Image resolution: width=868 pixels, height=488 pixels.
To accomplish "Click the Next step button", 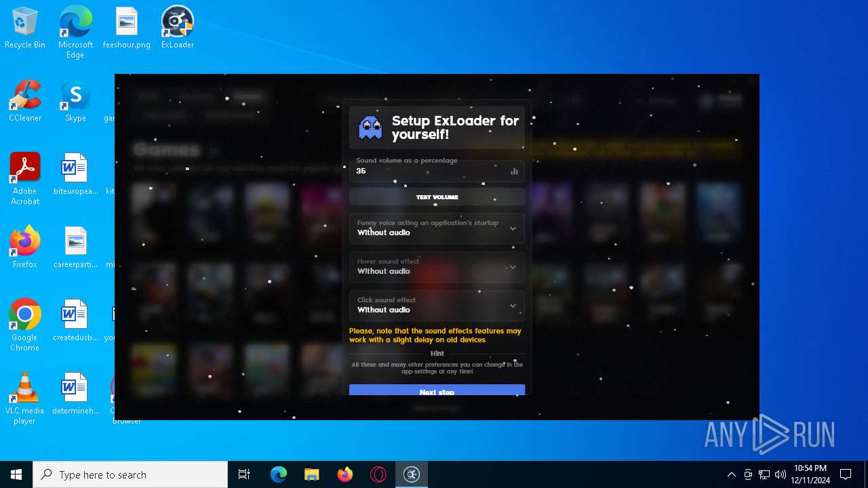I will 437,390.
